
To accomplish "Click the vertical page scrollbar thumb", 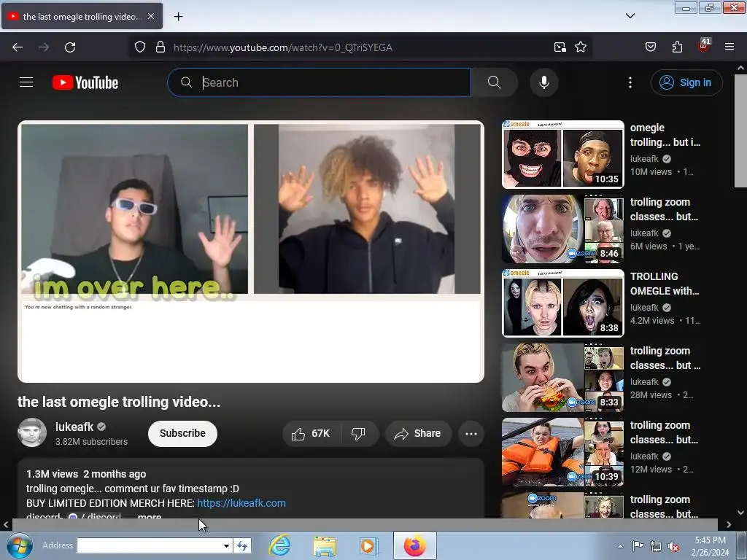I will 740,131.
